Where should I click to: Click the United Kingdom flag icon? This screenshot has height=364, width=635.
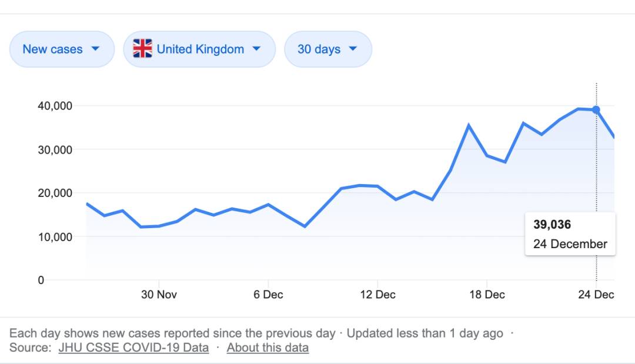[142, 49]
